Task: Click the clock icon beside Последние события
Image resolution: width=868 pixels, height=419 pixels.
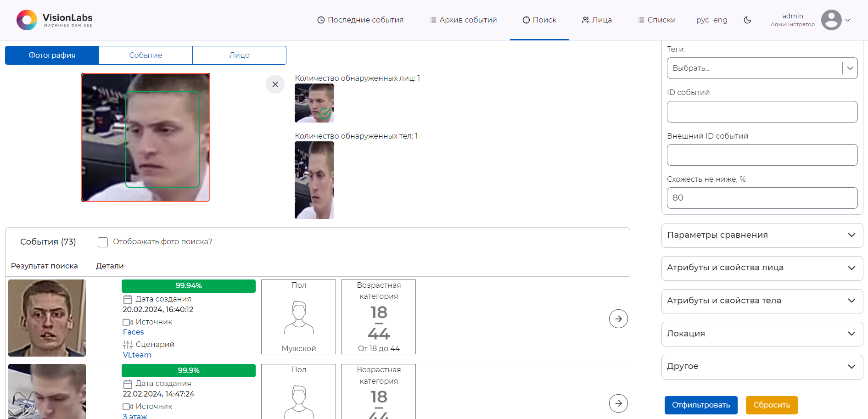Action: 321,20
